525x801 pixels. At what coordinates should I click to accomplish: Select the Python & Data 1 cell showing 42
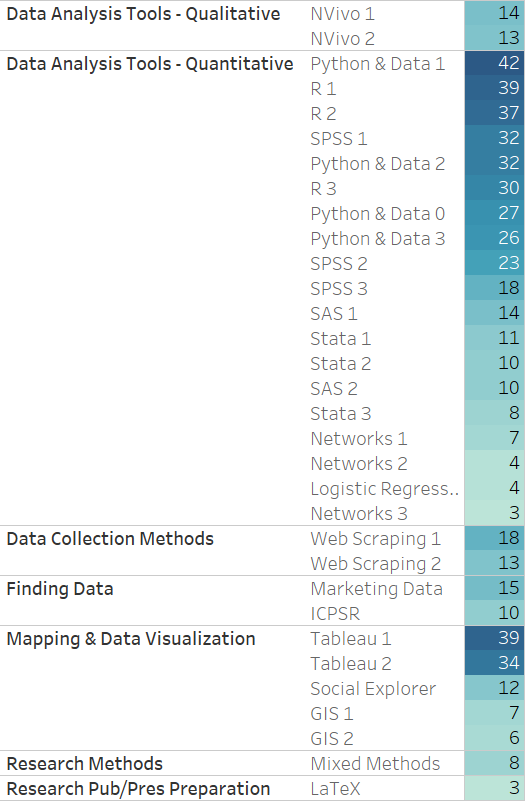point(495,64)
